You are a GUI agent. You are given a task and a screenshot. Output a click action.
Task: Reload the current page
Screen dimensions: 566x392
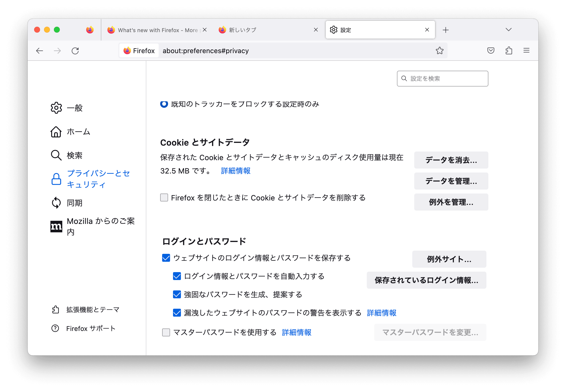(x=75, y=51)
